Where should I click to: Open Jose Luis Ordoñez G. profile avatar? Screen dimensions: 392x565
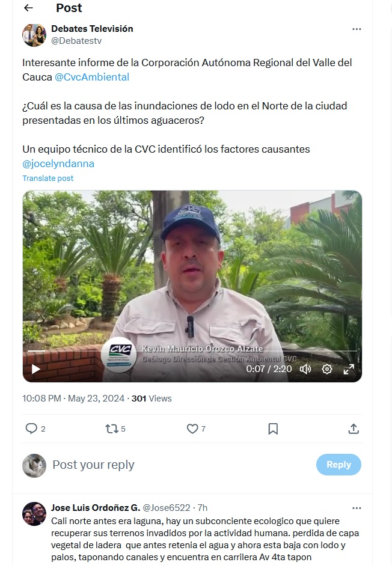click(x=34, y=514)
